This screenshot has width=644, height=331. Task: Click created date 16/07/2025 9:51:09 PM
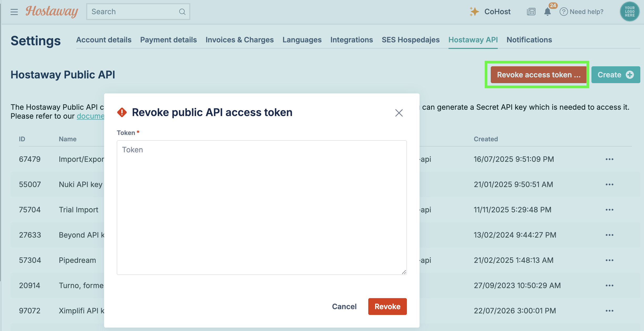(514, 159)
